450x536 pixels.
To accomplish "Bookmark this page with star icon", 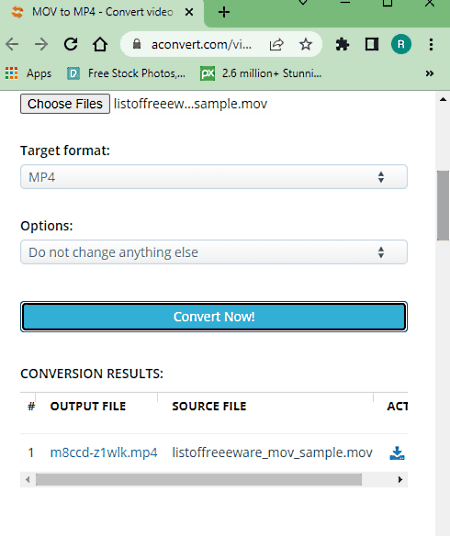I will [x=305, y=44].
